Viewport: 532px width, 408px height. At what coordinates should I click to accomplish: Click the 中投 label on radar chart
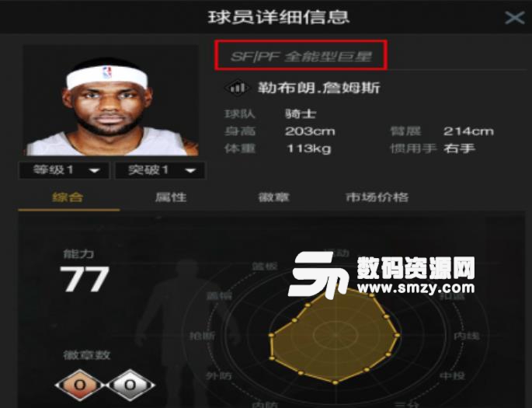tap(452, 376)
